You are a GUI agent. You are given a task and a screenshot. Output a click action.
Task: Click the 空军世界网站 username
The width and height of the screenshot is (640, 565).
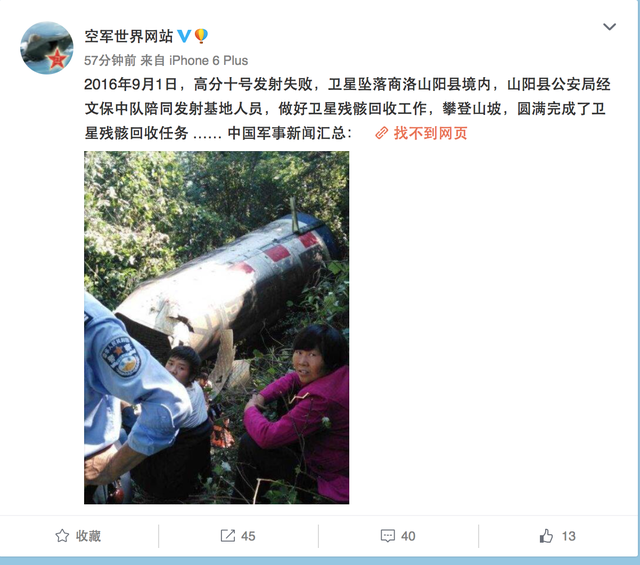pyautogui.click(x=129, y=36)
